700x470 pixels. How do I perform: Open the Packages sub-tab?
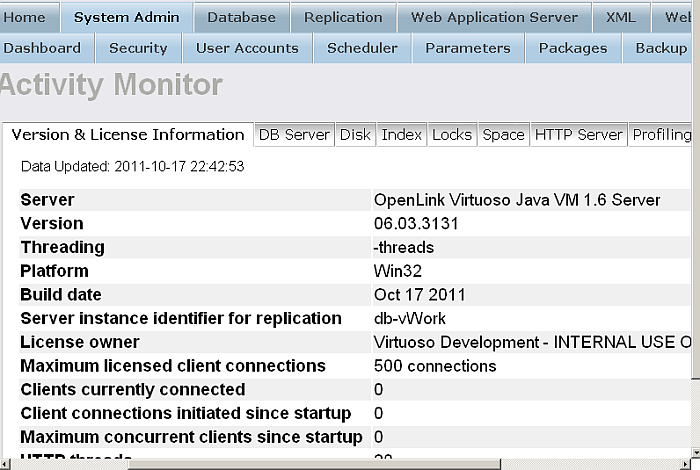(x=573, y=48)
